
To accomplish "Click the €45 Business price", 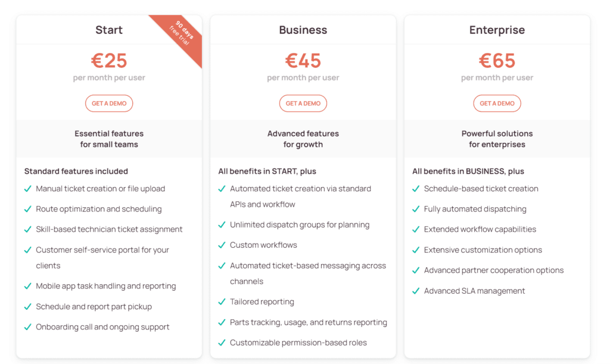I will [x=303, y=61].
